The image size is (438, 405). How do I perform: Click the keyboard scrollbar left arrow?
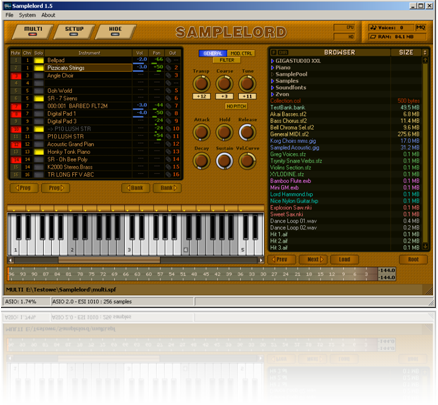click(11, 260)
